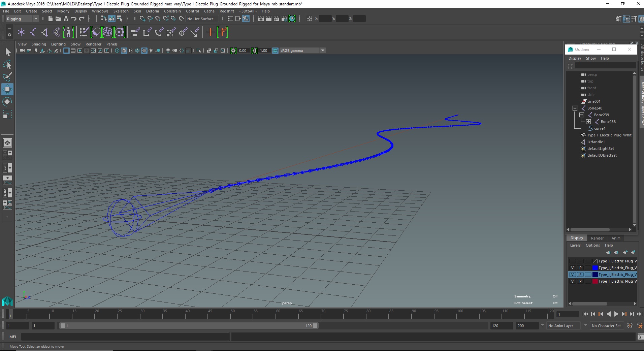The image size is (644, 351).
Task: Open the viewport Shading menu
Action: click(39, 44)
